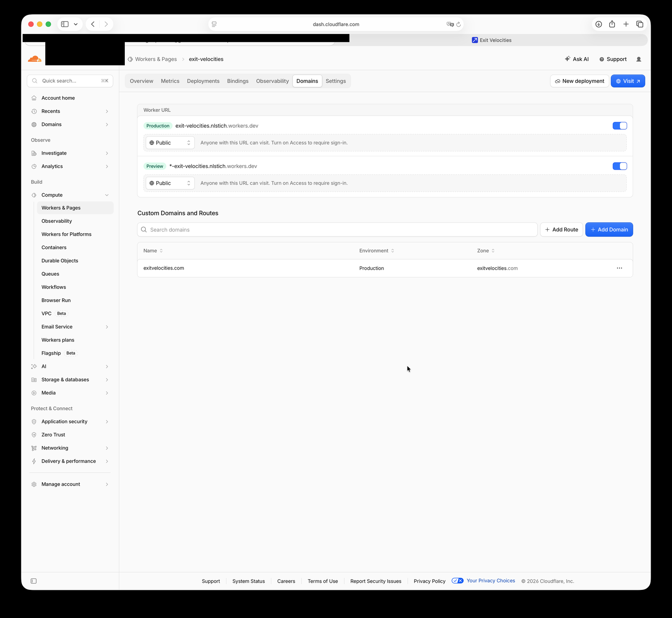Viewport: 672px width, 618px height.
Task: Click the Quick search field
Action: tap(70, 81)
